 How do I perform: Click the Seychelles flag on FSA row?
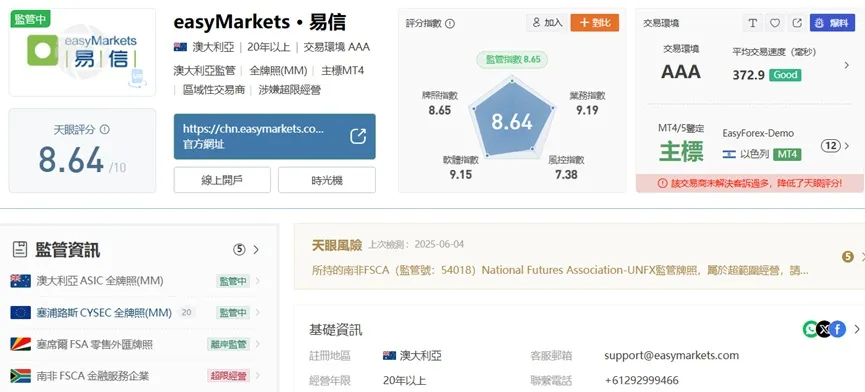click(20, 345)
